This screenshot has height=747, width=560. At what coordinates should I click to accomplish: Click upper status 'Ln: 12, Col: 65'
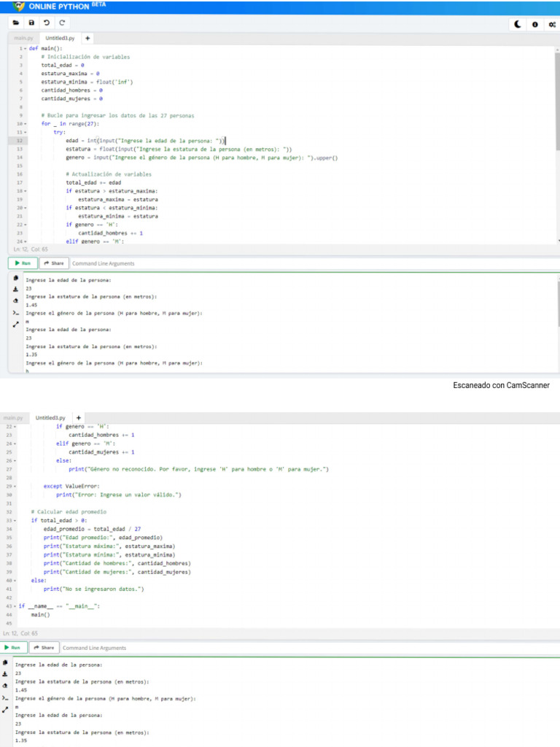(31, 249)
